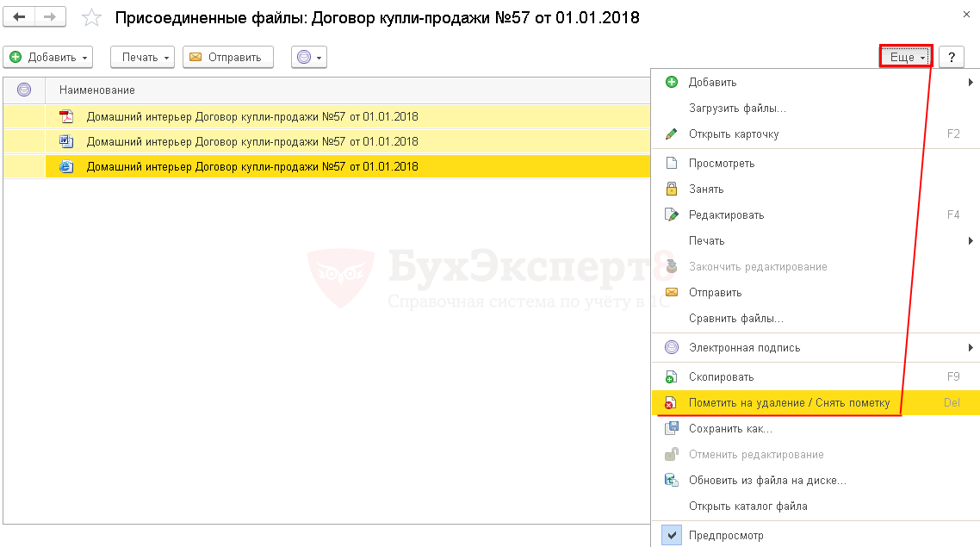The image size is (980, 547).
Task: Expand the electronic signature toolbar dropdown
Action: point(309,57)
